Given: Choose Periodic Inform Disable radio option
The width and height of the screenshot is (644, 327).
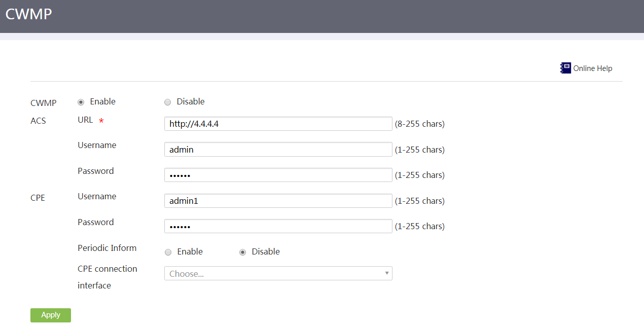Looking at the screenshot, I should pos(242,252).
